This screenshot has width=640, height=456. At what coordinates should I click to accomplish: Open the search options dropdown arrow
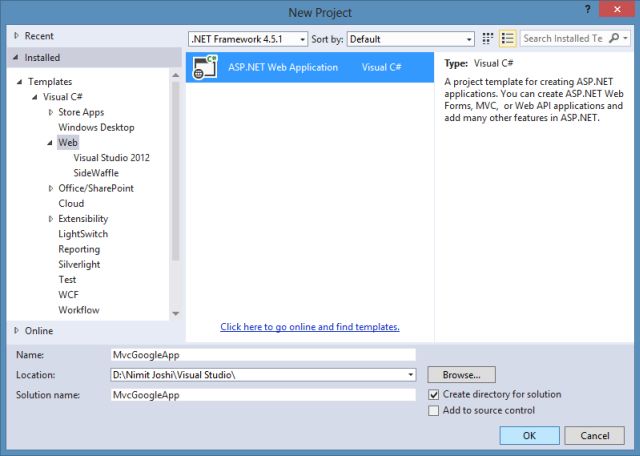point(625,38)
